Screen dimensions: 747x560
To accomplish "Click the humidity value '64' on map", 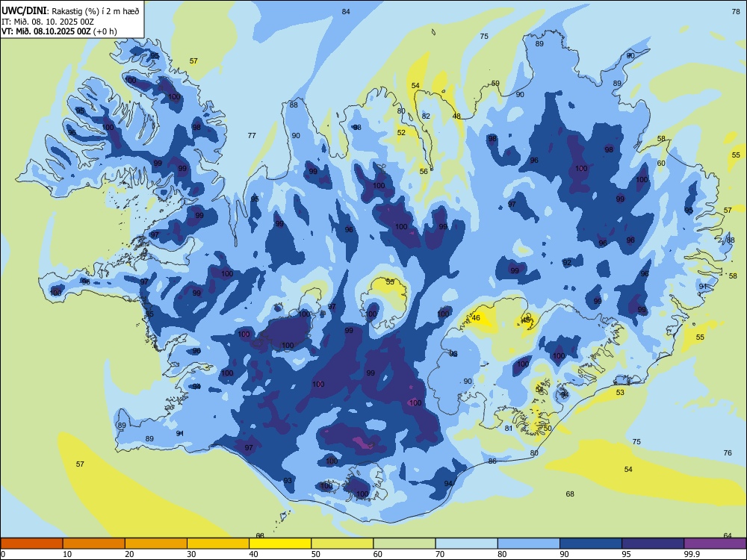I will (728, 535).
